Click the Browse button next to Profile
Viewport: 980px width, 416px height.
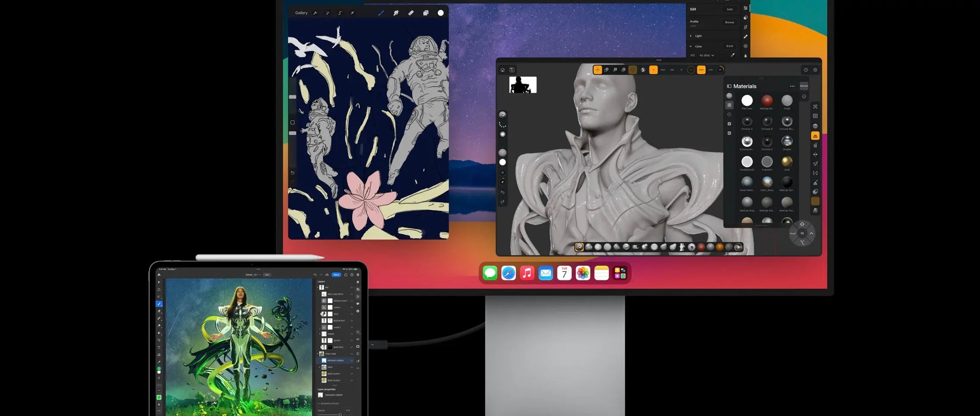[x=730, y=22]
